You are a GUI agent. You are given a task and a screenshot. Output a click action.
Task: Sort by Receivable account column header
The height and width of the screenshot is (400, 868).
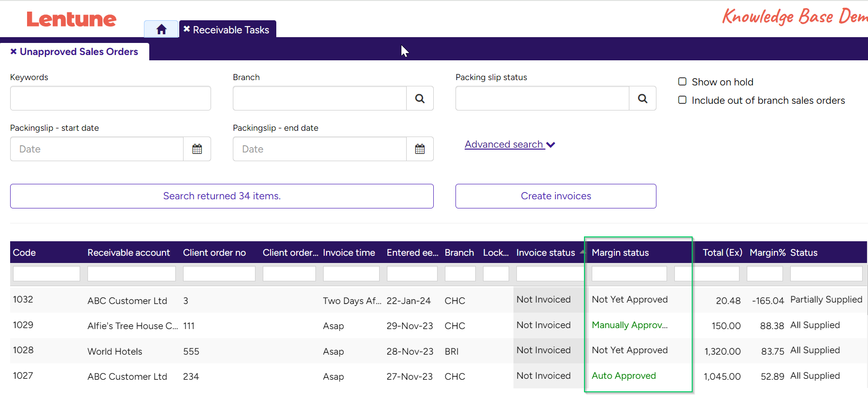[128, 252]
